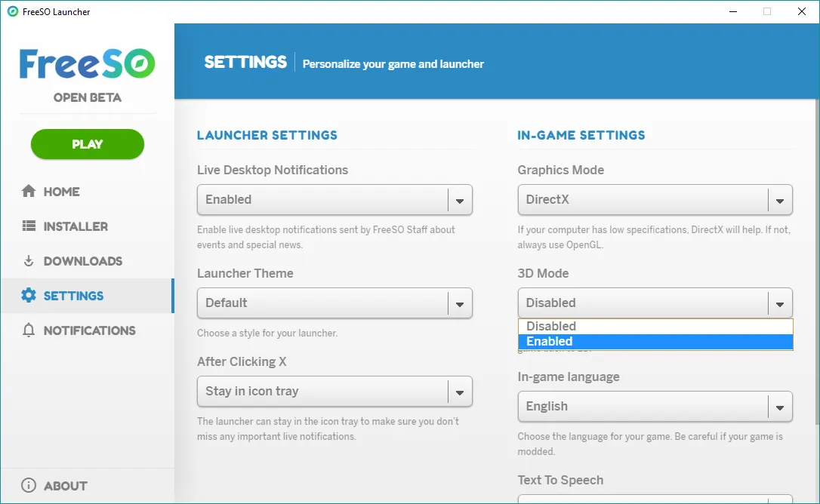The image size is (820, 504).
Task: Launch the game with PLAY button
Action: pos(88,144)
